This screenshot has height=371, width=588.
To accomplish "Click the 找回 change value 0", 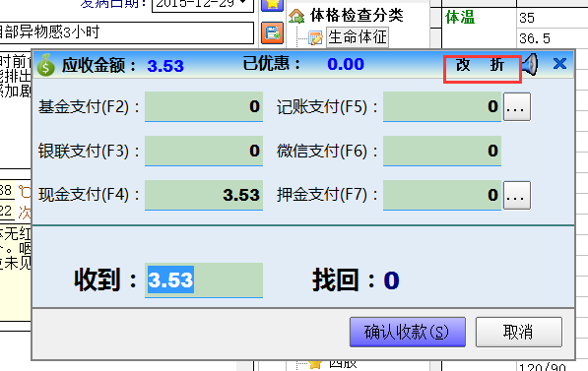I will tap(391, 280).
